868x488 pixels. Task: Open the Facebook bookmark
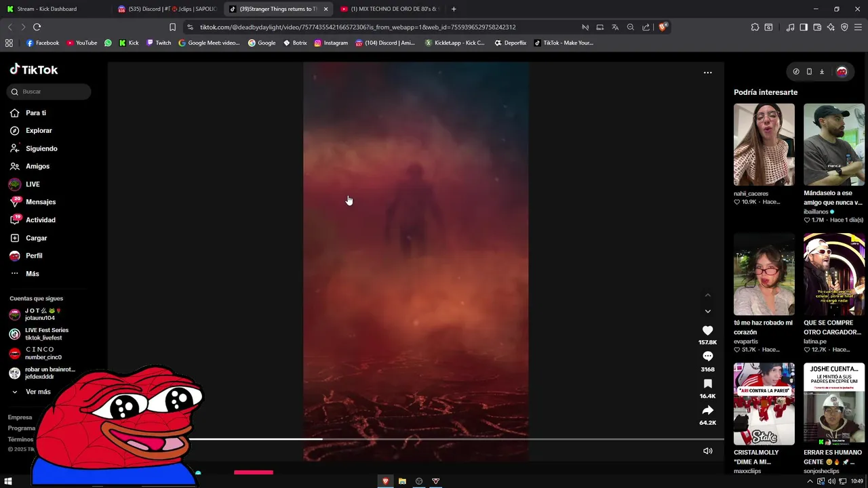click(x=43, y=43)
